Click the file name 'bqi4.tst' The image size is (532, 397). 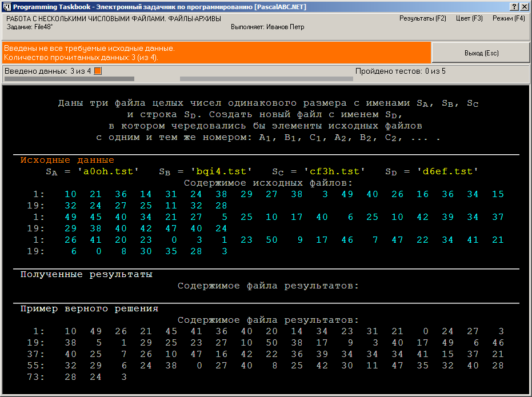pos(221,171)
